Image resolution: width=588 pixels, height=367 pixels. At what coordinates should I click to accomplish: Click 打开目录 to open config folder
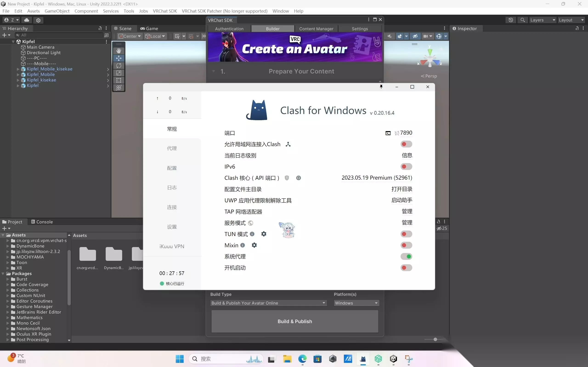(402, 189)
